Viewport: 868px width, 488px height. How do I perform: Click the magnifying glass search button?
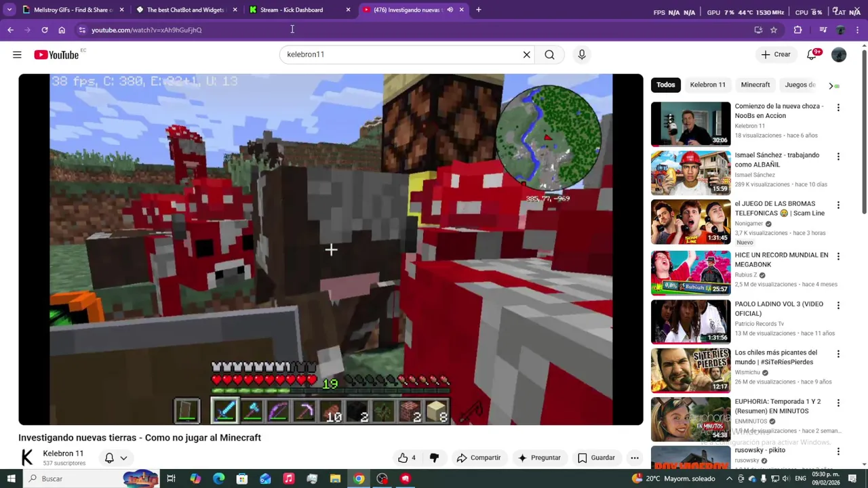pyautogui.click(x=549, y=54)
